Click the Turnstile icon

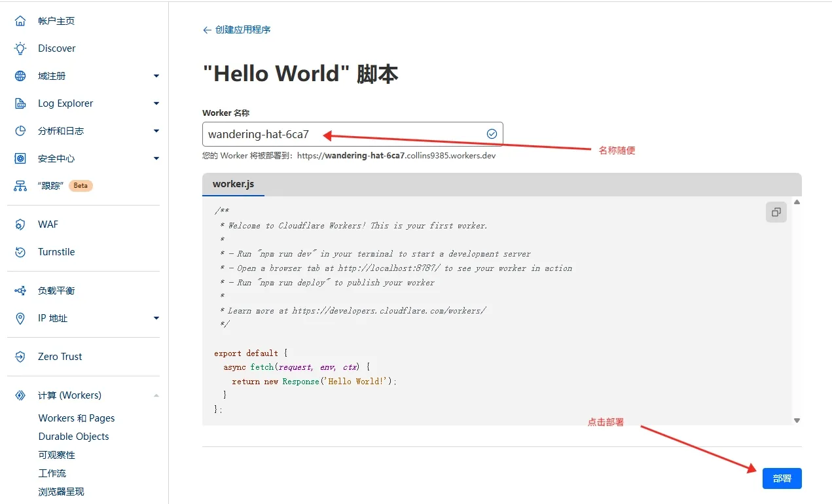pyautogui.click(x=20, y=252)
